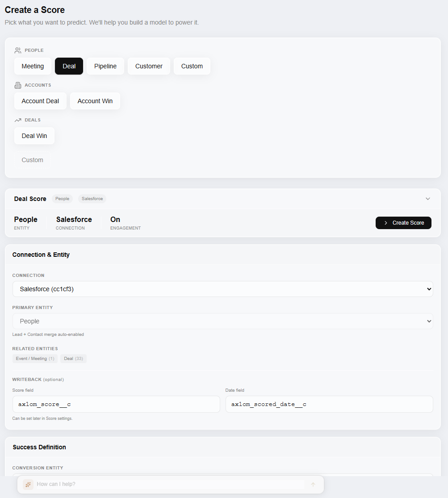Select the Meeting score type
This screenshot has width=448, height=498.
[x=33, y=66]
